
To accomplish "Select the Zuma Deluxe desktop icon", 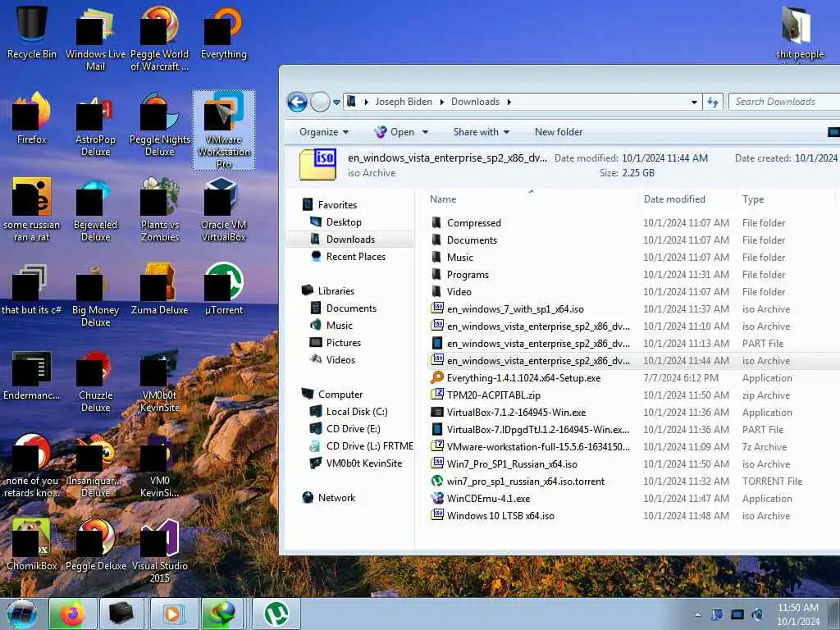I will tap(160, 288).
